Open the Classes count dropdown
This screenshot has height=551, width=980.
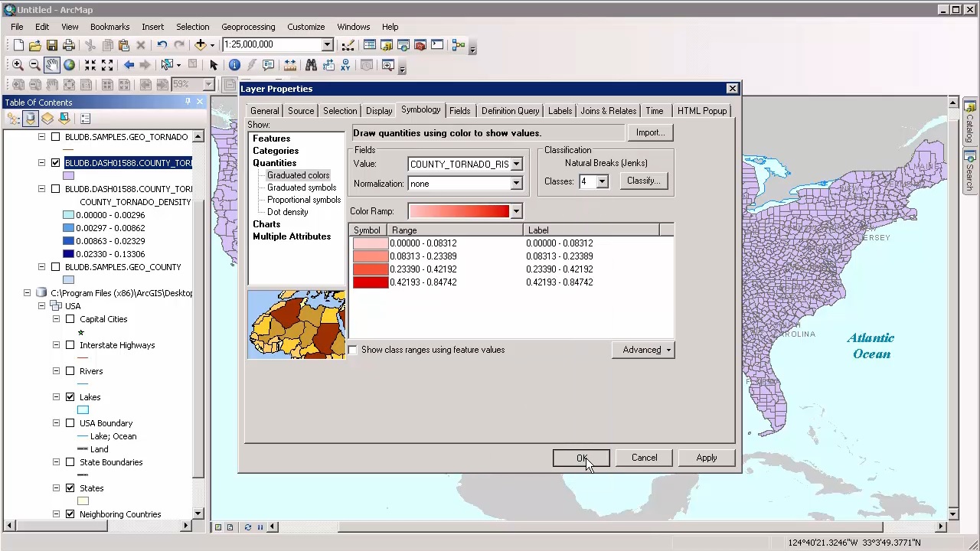tap(602, 181)
